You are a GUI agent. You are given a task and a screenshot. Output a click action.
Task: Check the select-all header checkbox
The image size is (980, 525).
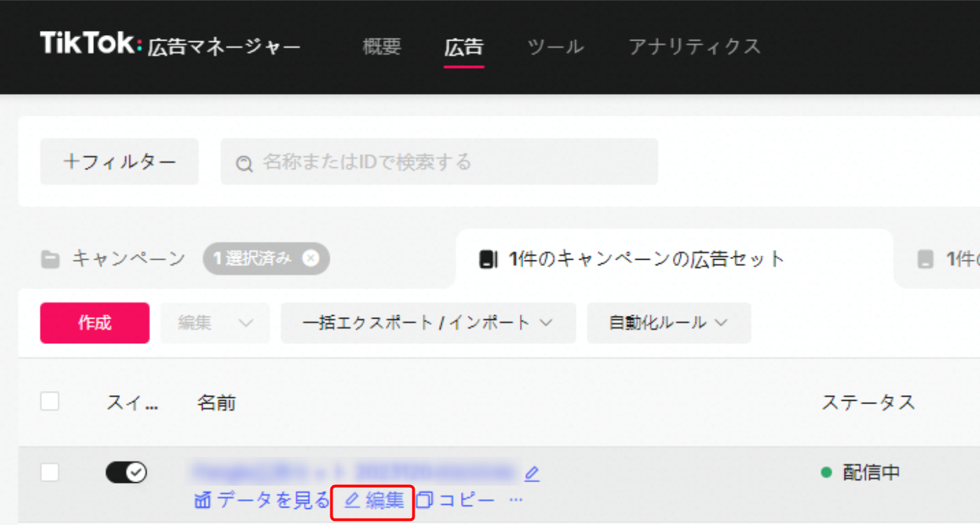[50, 402]
